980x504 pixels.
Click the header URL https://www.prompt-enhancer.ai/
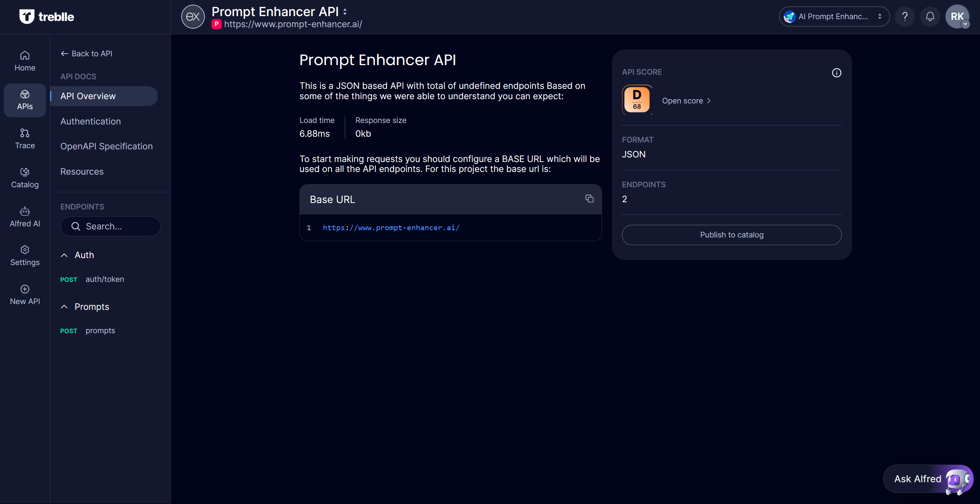pos(293,24)
